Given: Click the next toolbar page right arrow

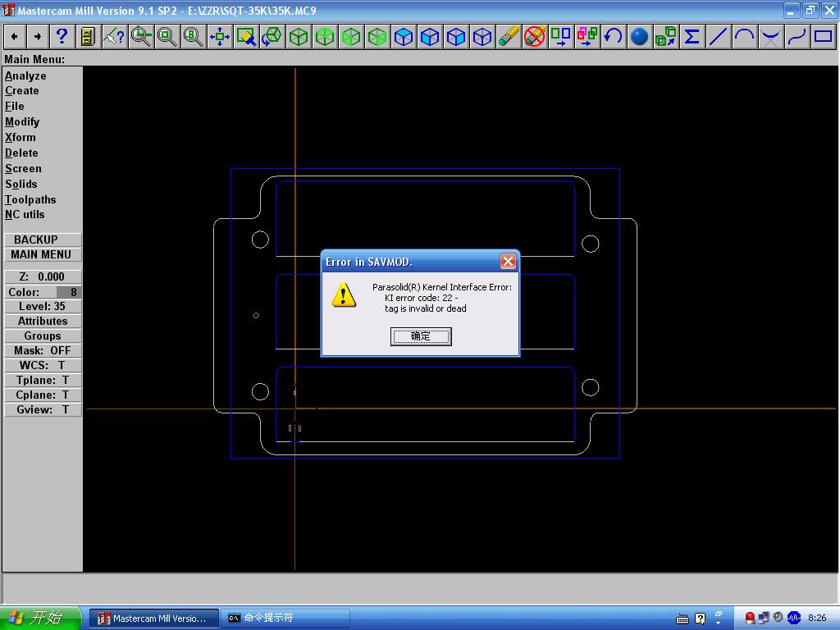Looking at the screenshot, I should pyautogui.click(x=38, y=37).
